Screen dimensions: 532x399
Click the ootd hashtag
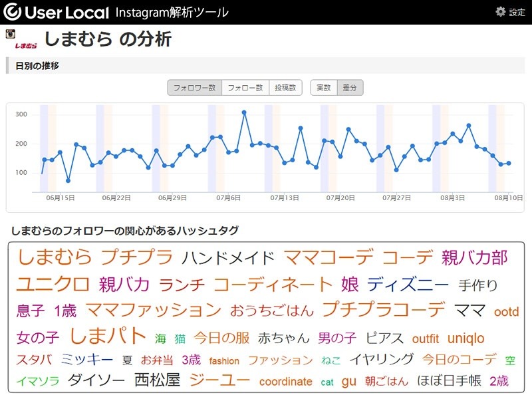tap(507, 312)
